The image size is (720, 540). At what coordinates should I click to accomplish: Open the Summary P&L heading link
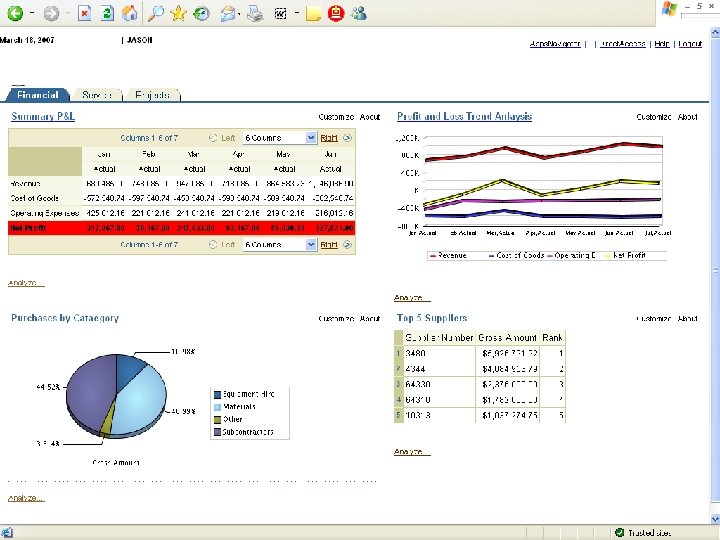click(x=43, y=117)
